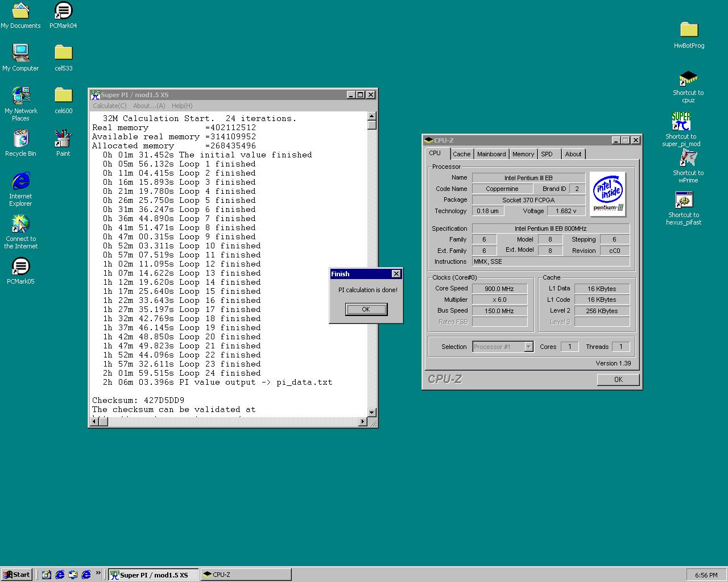Click the first Internet Explorer quick launch icon
Viewport: 728px width, 582px height.
[60, 575]
